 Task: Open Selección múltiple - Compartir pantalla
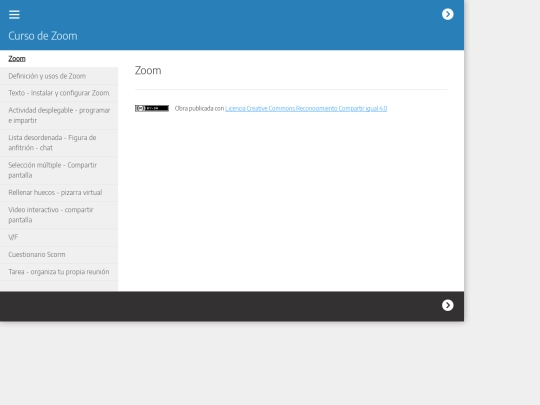(x=59, y=170)
